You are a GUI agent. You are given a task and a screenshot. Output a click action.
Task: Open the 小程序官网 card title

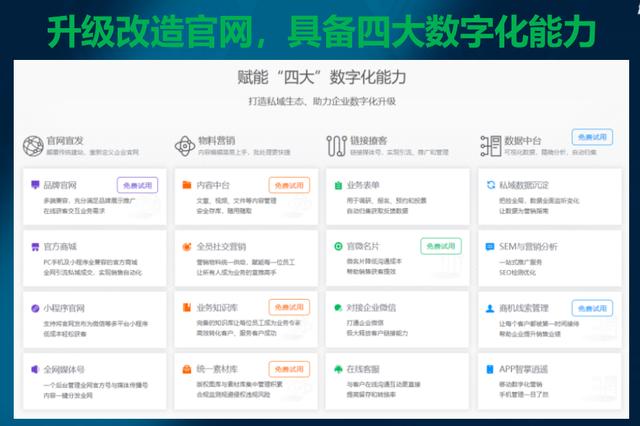(64, 308)
